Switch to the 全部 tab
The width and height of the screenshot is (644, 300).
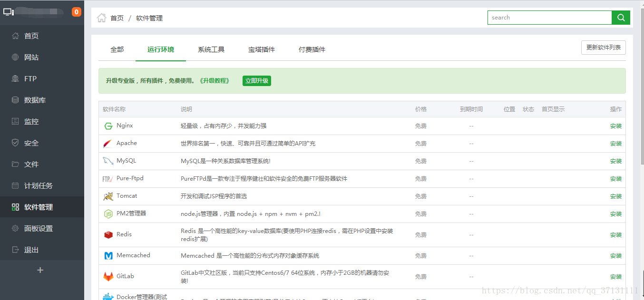click(117, 49)
